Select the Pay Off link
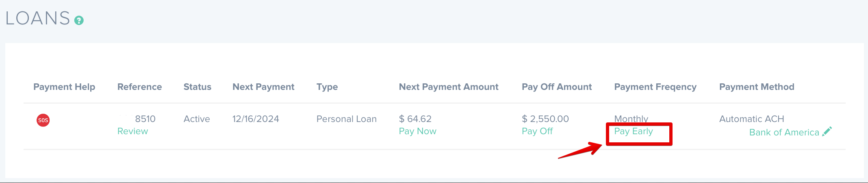The image size is (868, 183). coord(537,131)
